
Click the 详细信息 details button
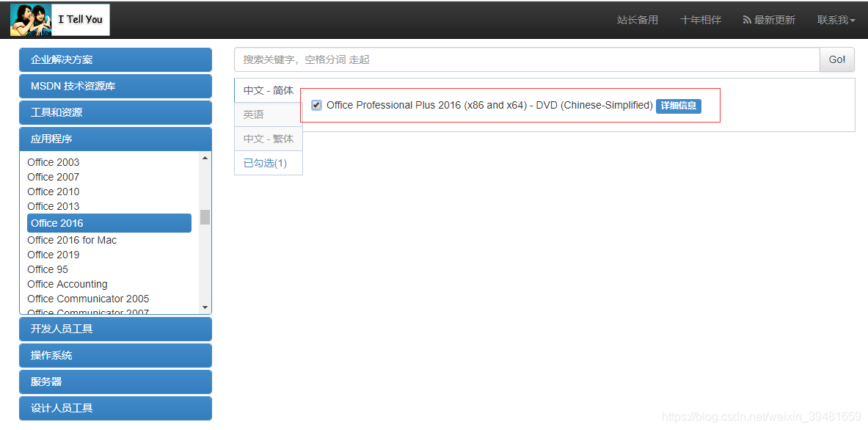[679, 106]
